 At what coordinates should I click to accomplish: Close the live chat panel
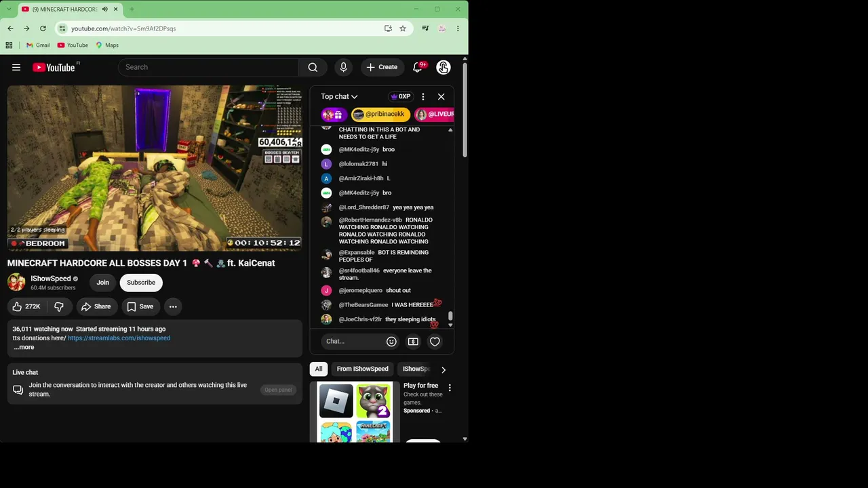coord(441,97)
